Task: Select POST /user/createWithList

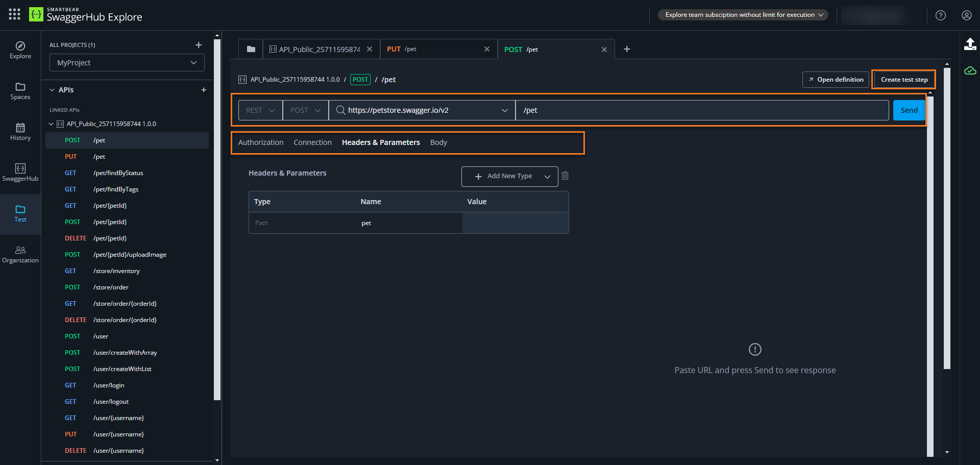Action: tap(127, 369)
